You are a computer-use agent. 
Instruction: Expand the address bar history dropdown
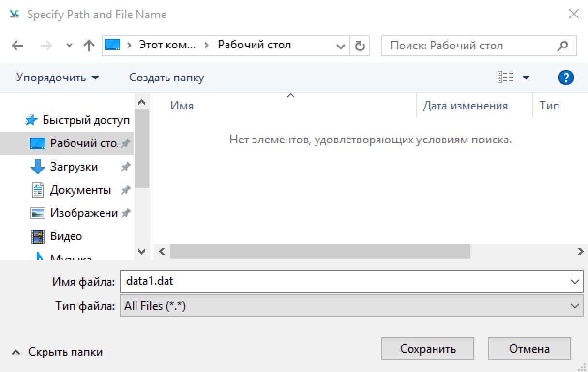[x=340, y=46]
